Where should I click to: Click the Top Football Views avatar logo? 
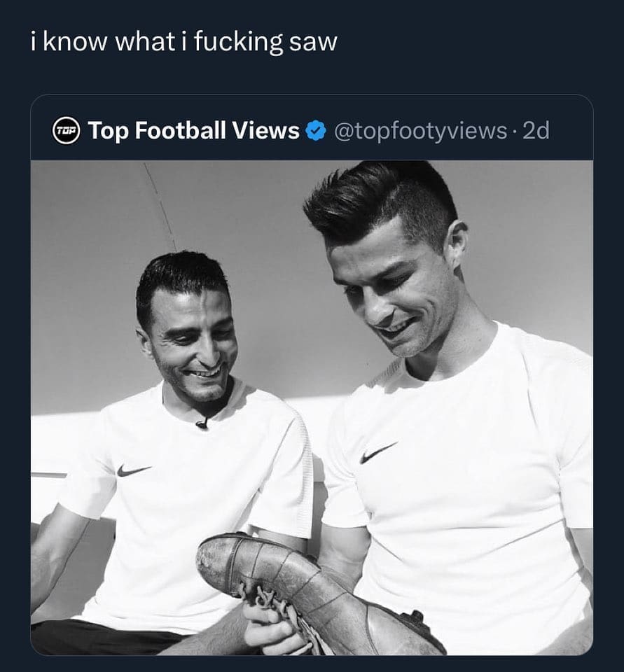pyautogui.click(x=67, y=130)
